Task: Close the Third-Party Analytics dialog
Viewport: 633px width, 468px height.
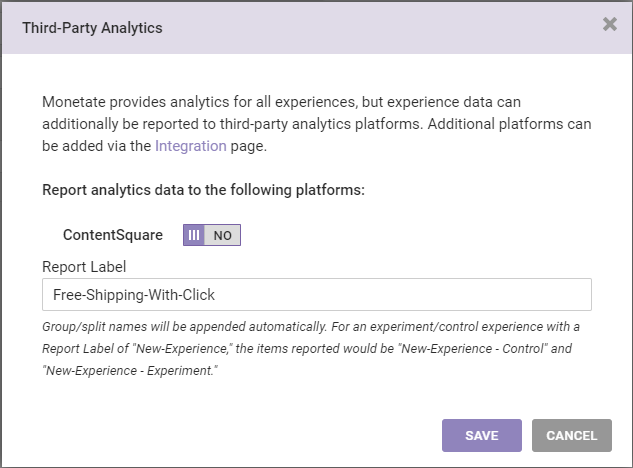Action: pos(610,25)
